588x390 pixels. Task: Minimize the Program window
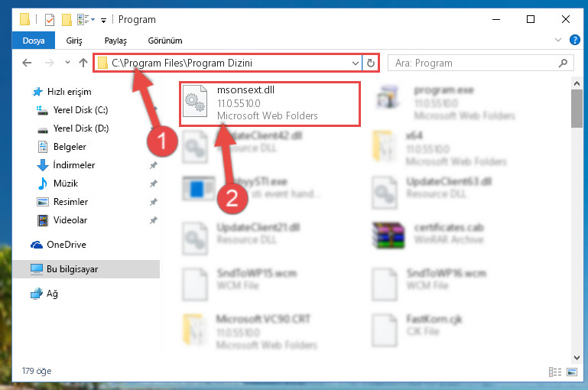(496, 20)
